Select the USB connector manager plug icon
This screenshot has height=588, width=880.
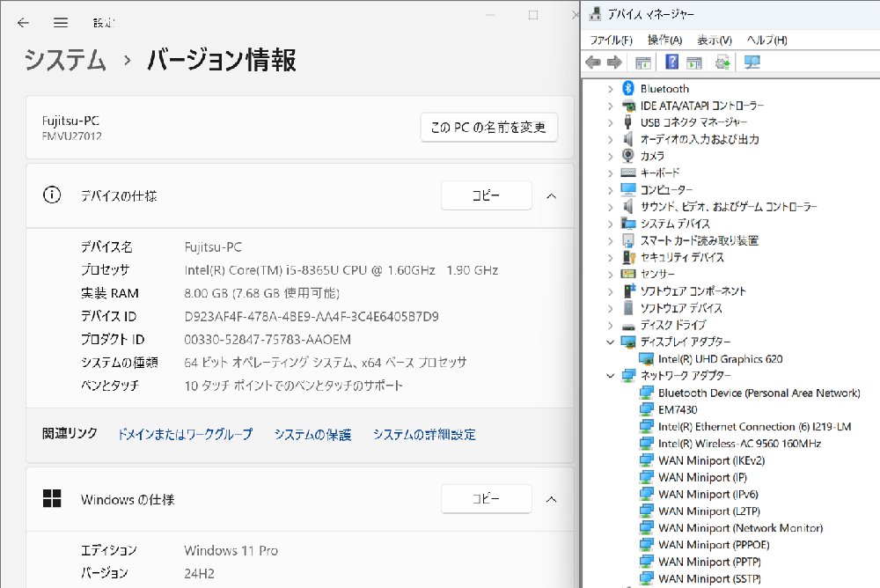pos(628,121)
